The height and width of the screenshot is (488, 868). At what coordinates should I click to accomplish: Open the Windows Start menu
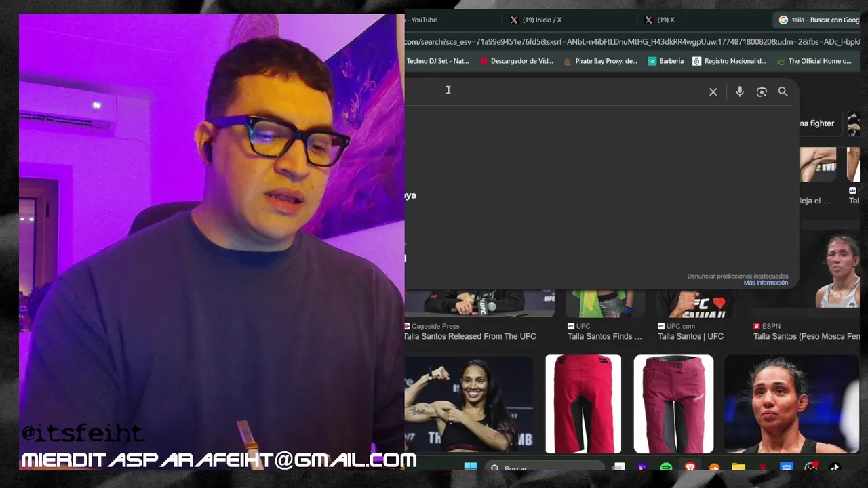click(471, 466)
